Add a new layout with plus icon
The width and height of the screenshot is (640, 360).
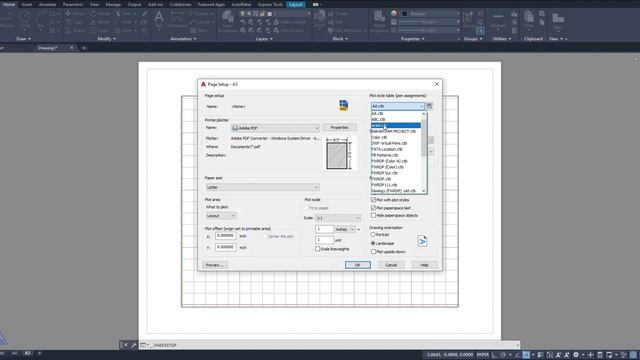40,353
